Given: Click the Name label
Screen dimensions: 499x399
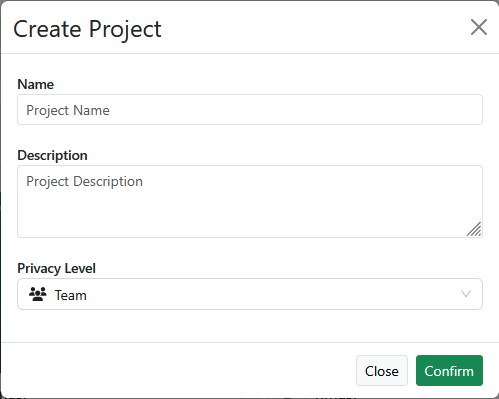Looking at the screenshot, I should point(35,84).
